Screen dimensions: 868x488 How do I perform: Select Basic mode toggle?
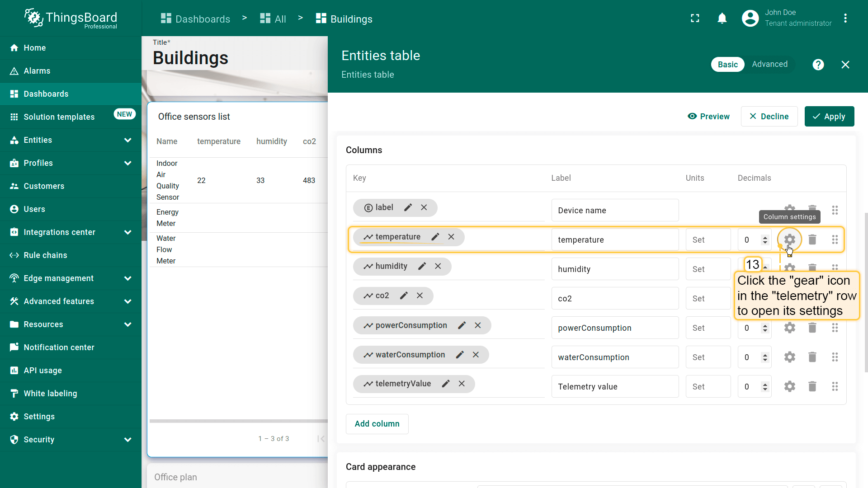727,65
